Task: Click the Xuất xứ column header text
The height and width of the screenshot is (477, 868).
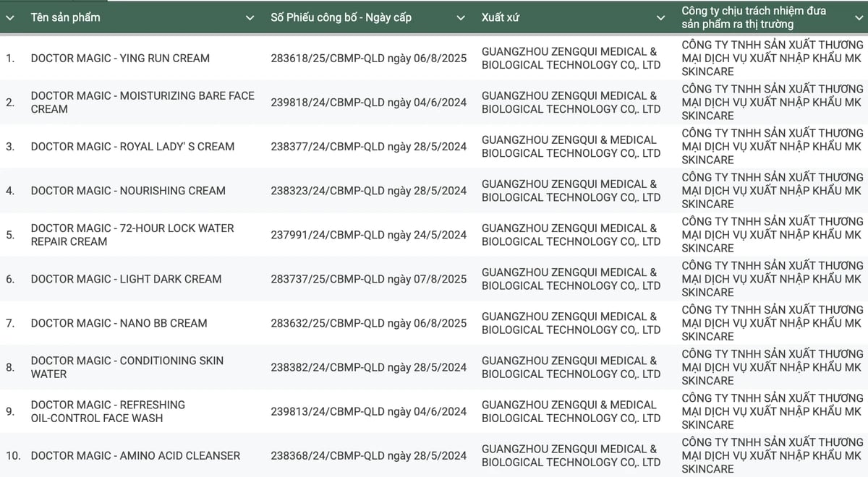Action: pyautogui.click(x=501, y=17)
